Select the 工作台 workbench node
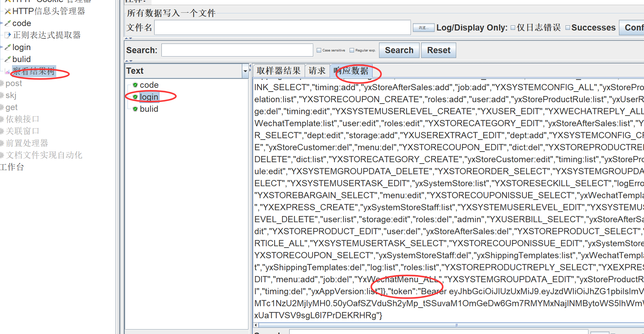The height and width of the screenshot is (334, 644). (x=12, y=167)
